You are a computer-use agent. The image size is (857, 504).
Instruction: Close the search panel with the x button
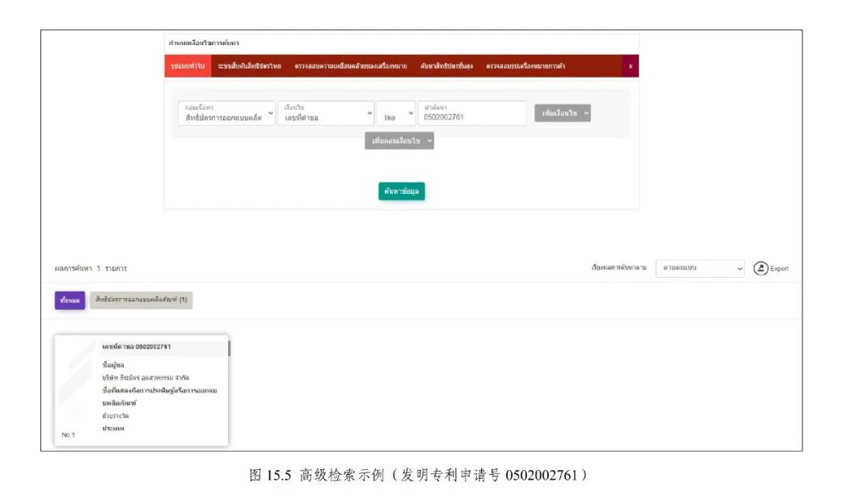pos(631,66)
